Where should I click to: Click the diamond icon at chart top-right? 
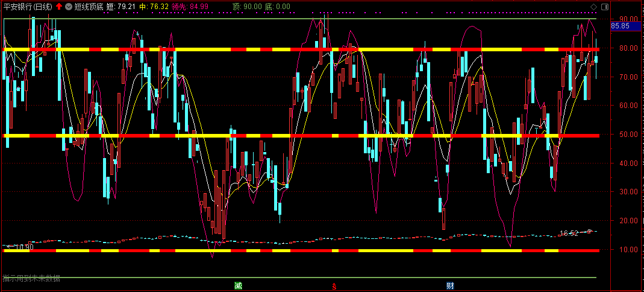593,7
